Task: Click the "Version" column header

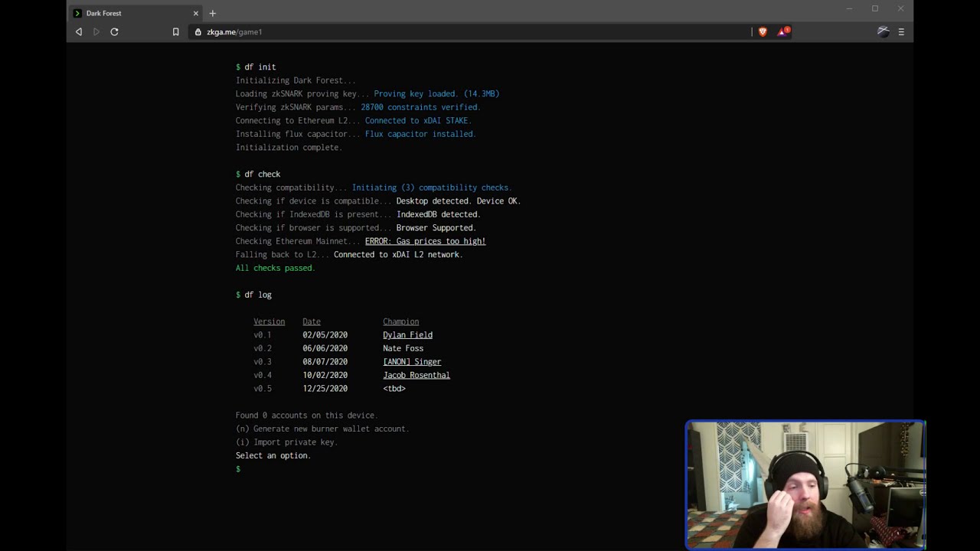Action: [x=269, y=321]
